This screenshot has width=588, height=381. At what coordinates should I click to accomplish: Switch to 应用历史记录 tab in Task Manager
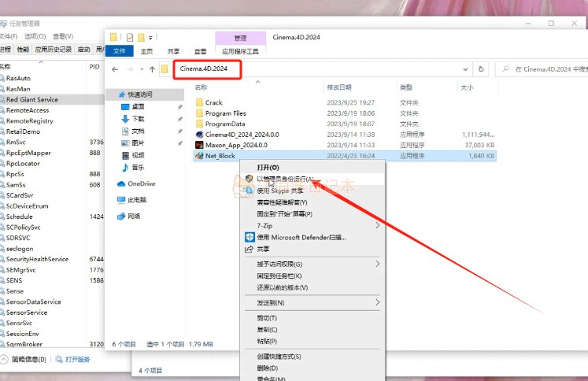[x=53, y=49]
